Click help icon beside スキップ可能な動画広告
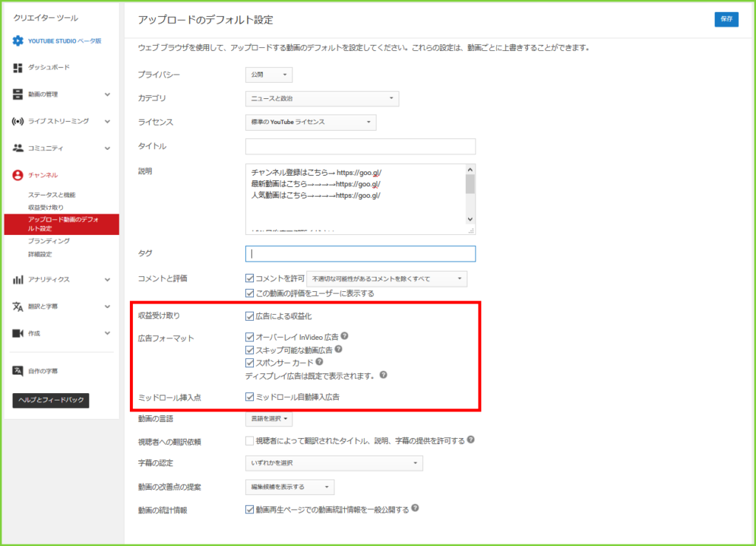 pos(338,349)
